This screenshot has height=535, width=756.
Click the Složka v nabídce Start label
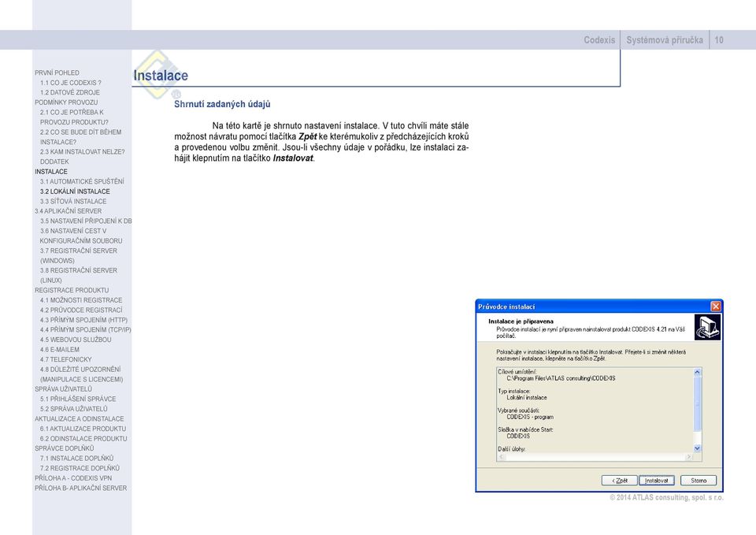tap(525, 429)
